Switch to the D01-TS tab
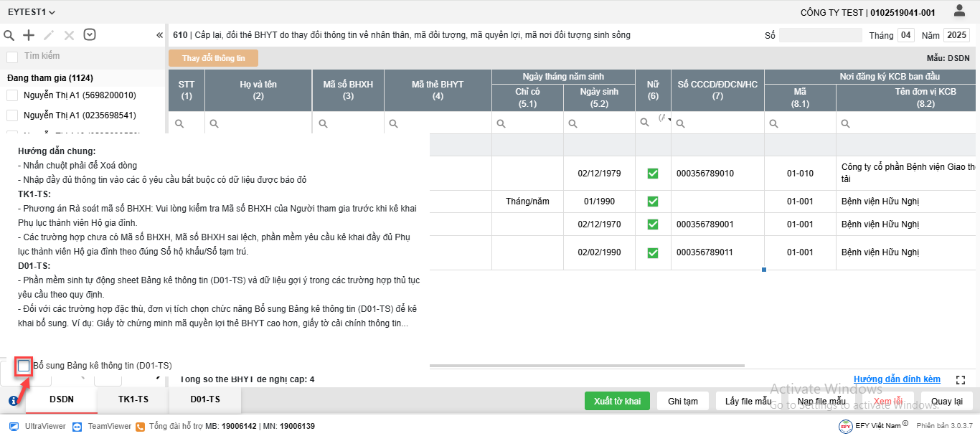This screenshot has width=980, height=436. (x=205, y=399)
